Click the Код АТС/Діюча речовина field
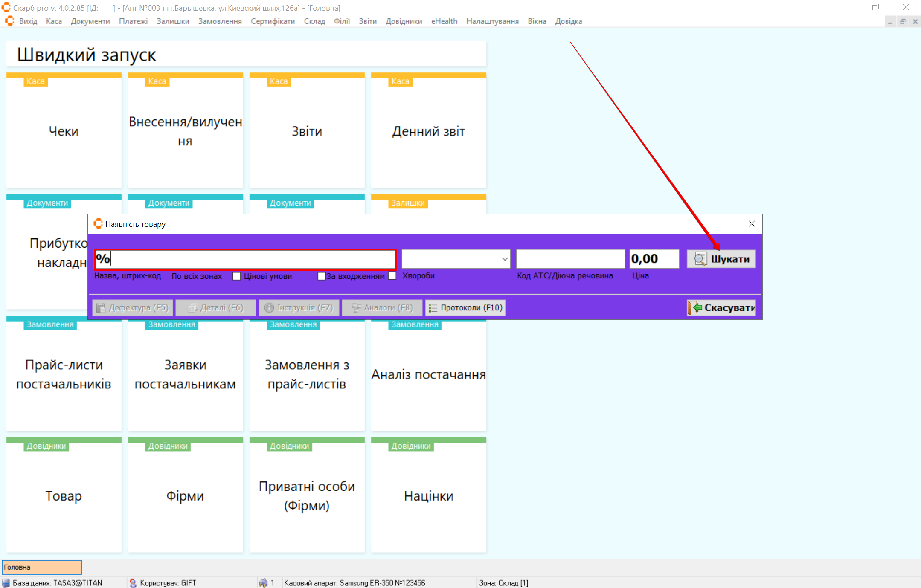The image size is (921, 588). click(570, 259)
